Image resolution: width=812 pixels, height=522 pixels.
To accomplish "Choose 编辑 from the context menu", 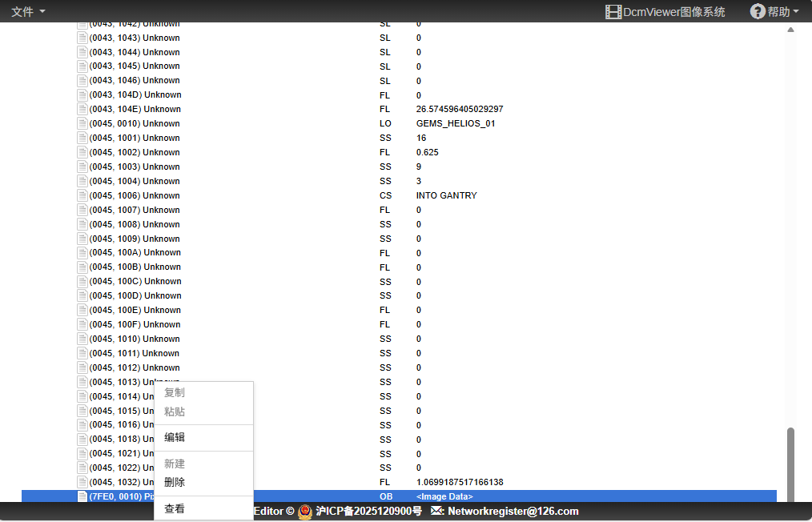I will [x=175, y=437].
